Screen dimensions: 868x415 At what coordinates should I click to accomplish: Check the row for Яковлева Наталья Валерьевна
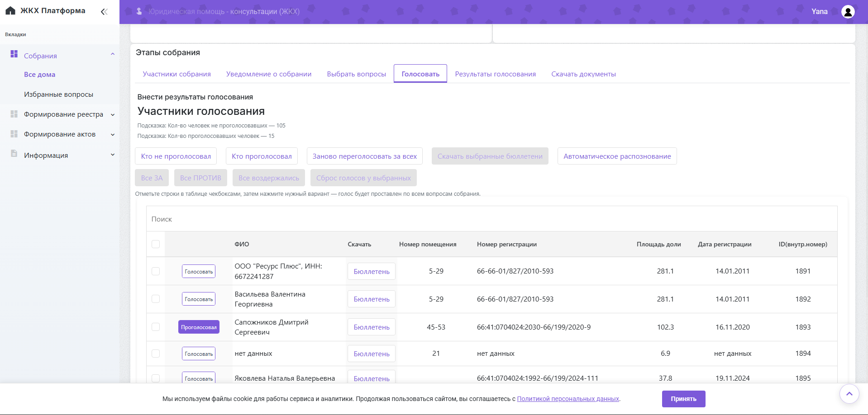click(156, 378)
